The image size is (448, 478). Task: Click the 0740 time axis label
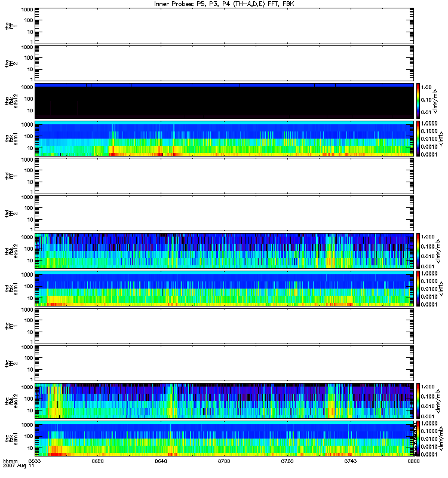click(x=351, y=461)
